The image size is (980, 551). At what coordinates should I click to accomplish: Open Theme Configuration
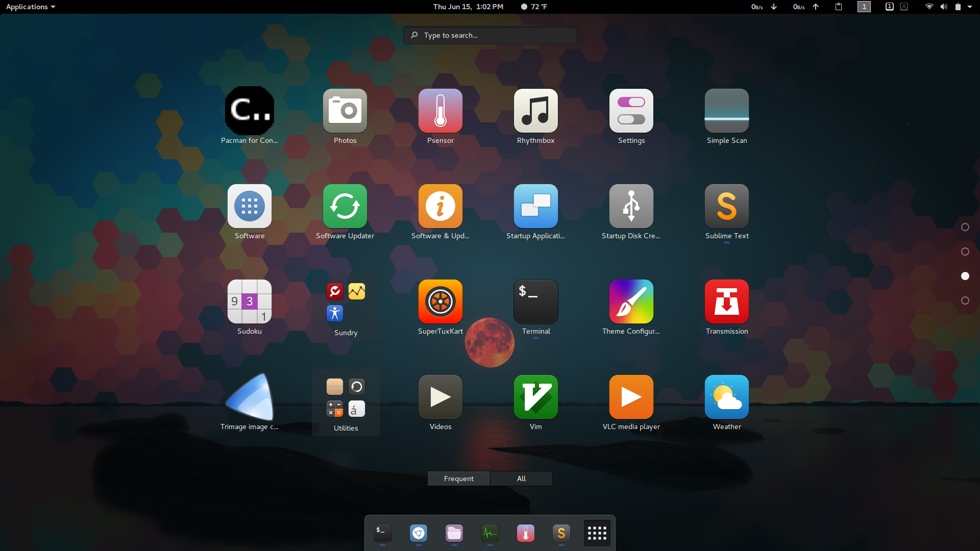coord(631,302)
